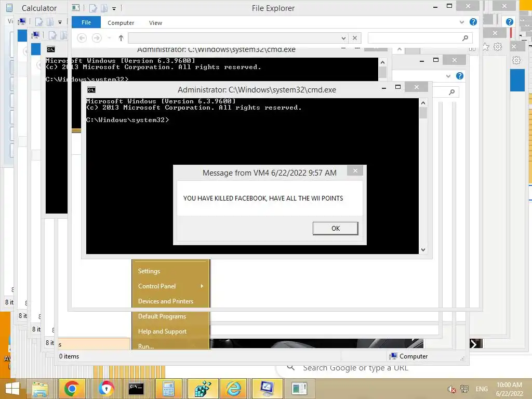This screenshot has width=532, height=399.
Task: Select Settings in the Start menu
Action: (x=149, y=271)
